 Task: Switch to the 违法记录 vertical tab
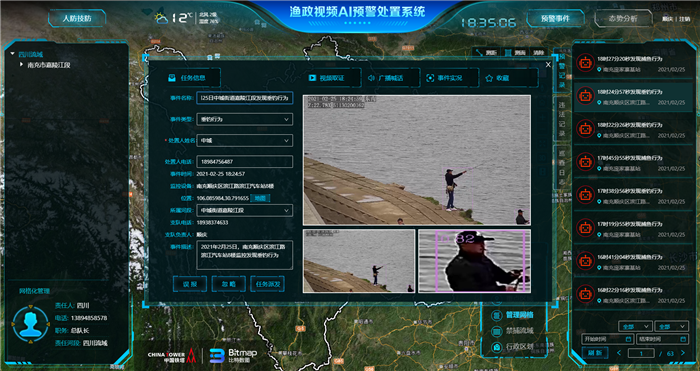(562, 118)
